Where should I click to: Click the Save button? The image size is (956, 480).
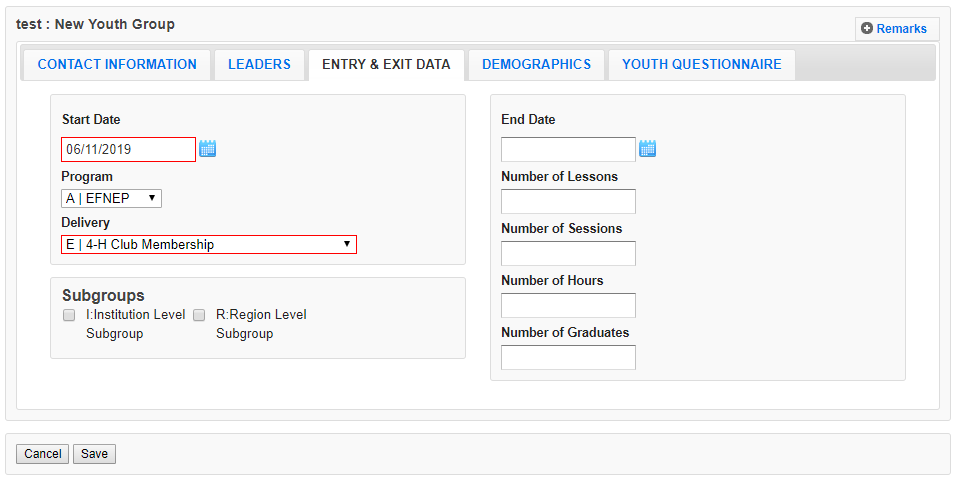pyautogui.click(x=94, y=454)
